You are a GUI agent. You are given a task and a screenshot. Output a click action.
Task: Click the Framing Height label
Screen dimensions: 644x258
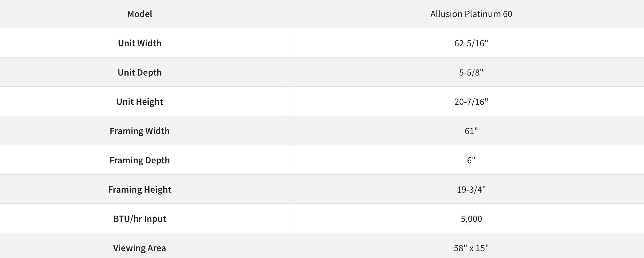tap(140, 190)
